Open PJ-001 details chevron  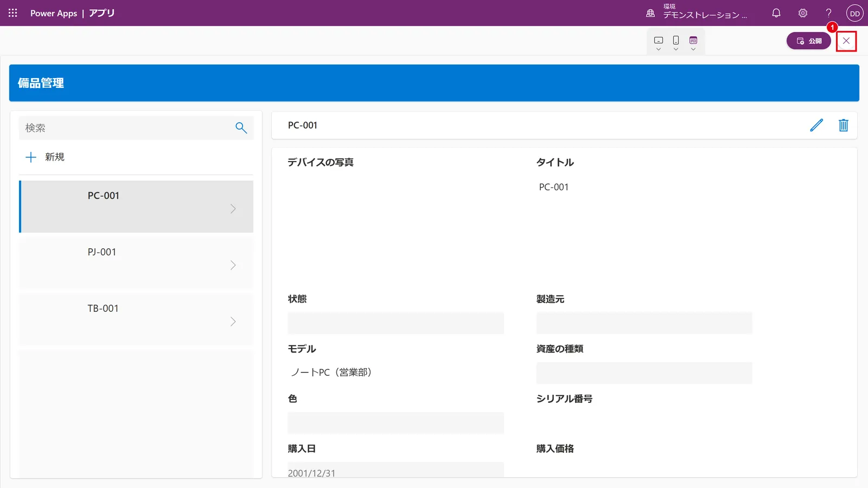point(233,265)
